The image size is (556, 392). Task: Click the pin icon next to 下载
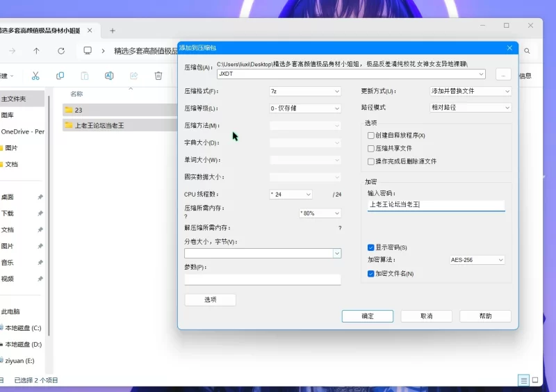[x=40, y=213]
